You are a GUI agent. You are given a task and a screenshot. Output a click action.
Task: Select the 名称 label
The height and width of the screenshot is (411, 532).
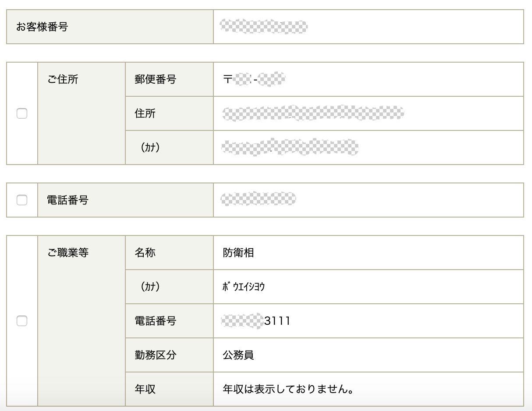click(145, 253)
